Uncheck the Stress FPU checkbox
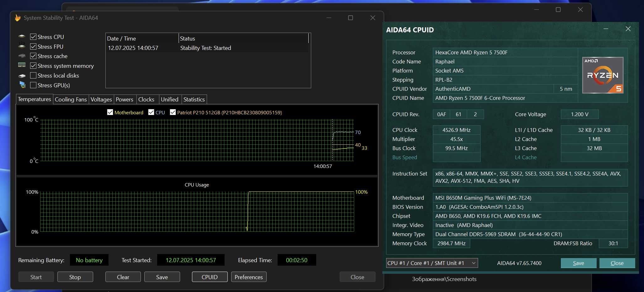 tap(33, 46)
